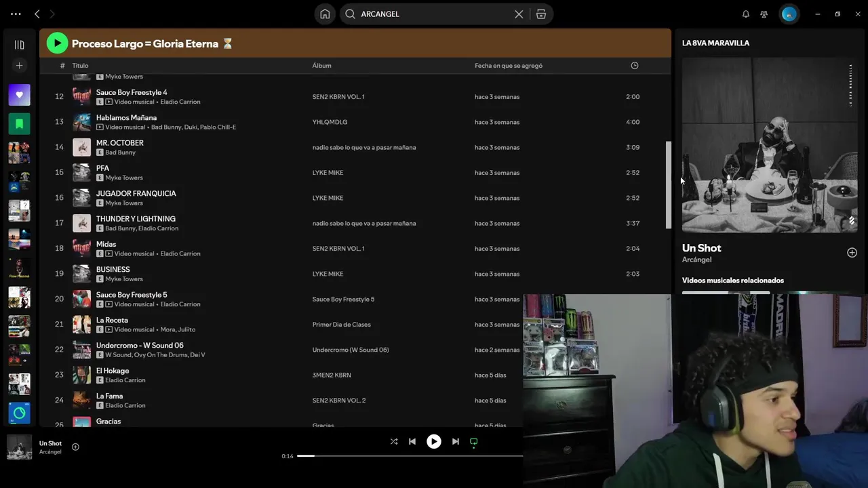Open the user profile avatar
The width and height of the screenshot is (868, 488).
point(789,14)
